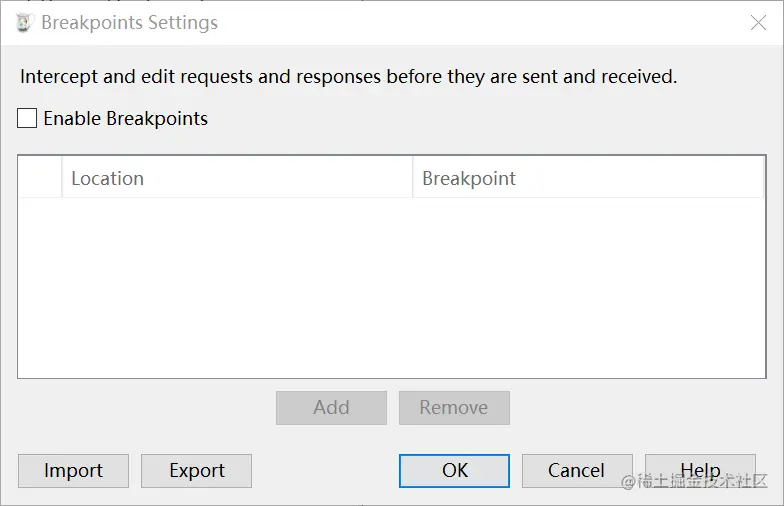Screen dimensions: 784x506
Task: Open Help for breakpoints
Action: coord(700,471)
